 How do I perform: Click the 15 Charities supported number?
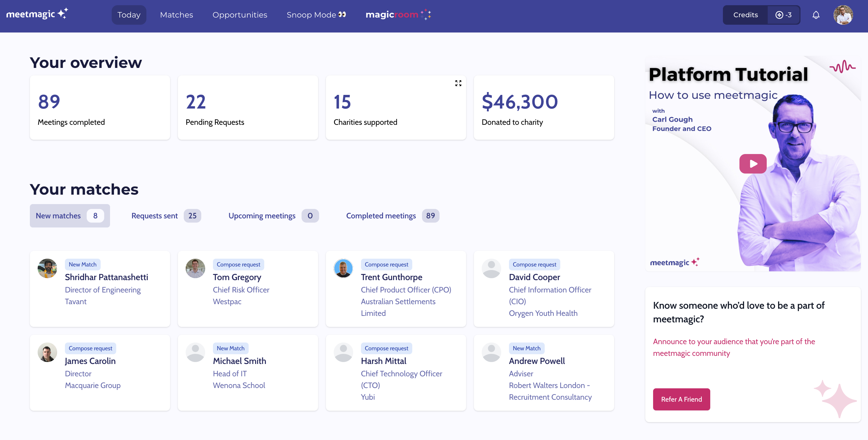(342, 102)
